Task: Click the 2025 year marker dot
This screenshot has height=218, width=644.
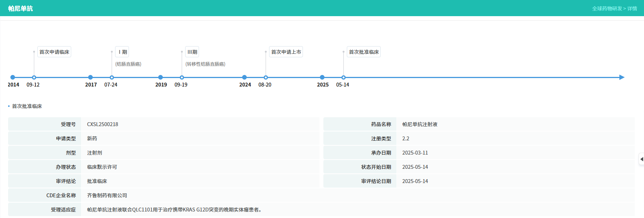Action: tap(322, 77)
